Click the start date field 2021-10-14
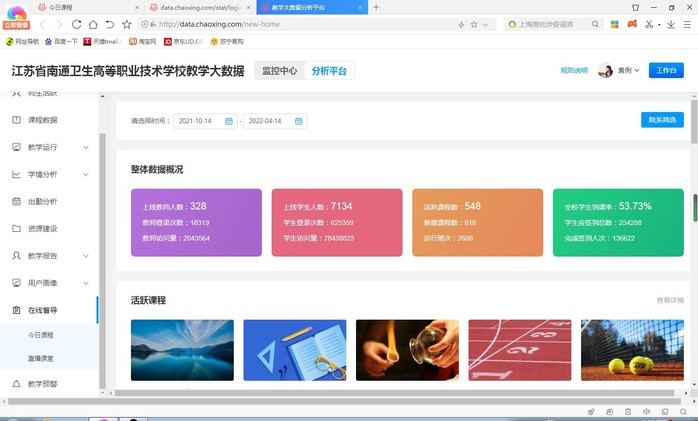Image resolution: width=698 pixels, height=421 pixels. click(205, 121)
